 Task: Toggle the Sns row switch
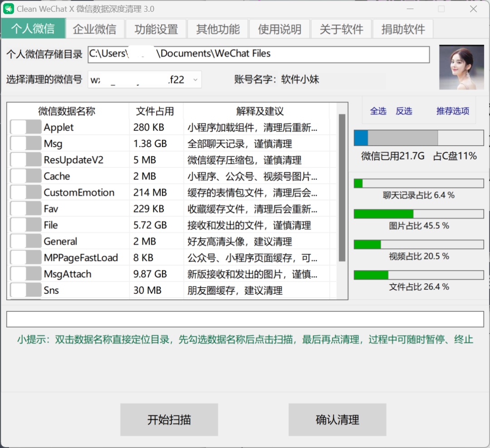click(25, 290)
